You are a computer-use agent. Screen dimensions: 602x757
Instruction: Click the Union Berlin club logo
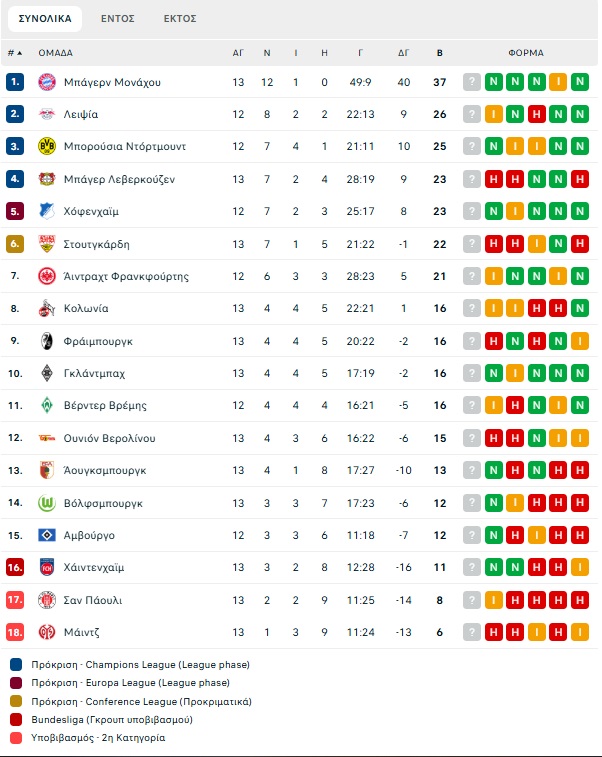pos(47,438)
